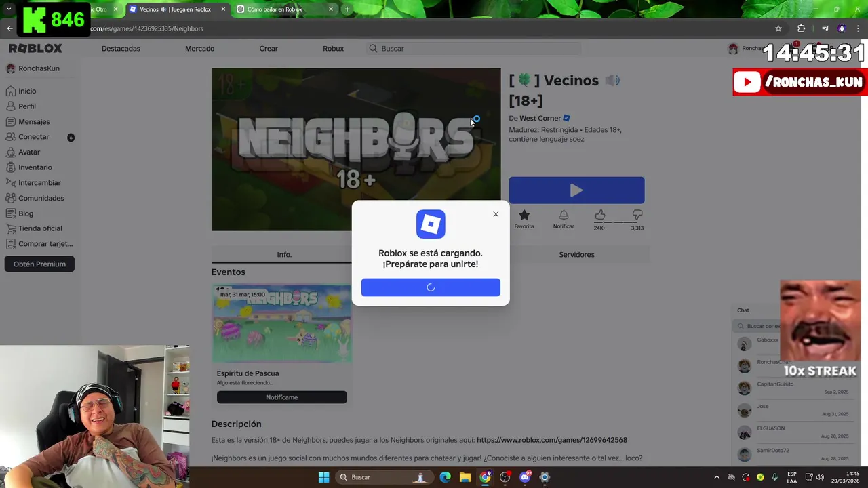Open Comunidades from the sidebar

35,198
